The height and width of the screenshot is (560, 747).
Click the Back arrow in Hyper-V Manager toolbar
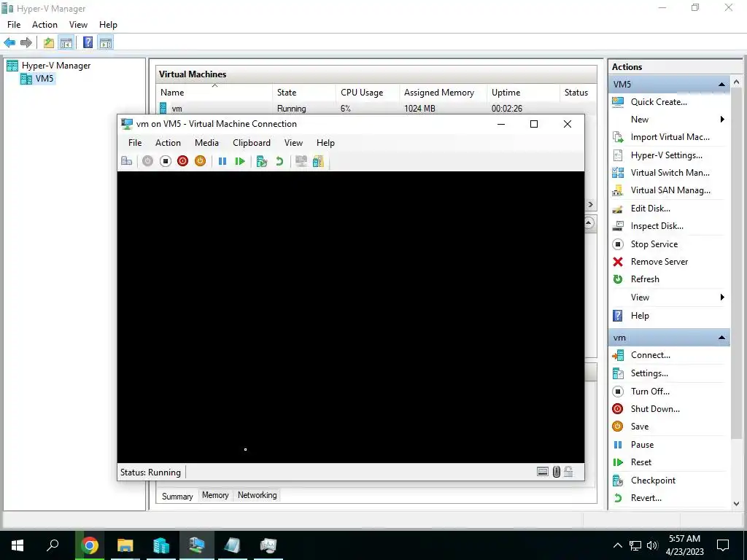tap(9, 43)
